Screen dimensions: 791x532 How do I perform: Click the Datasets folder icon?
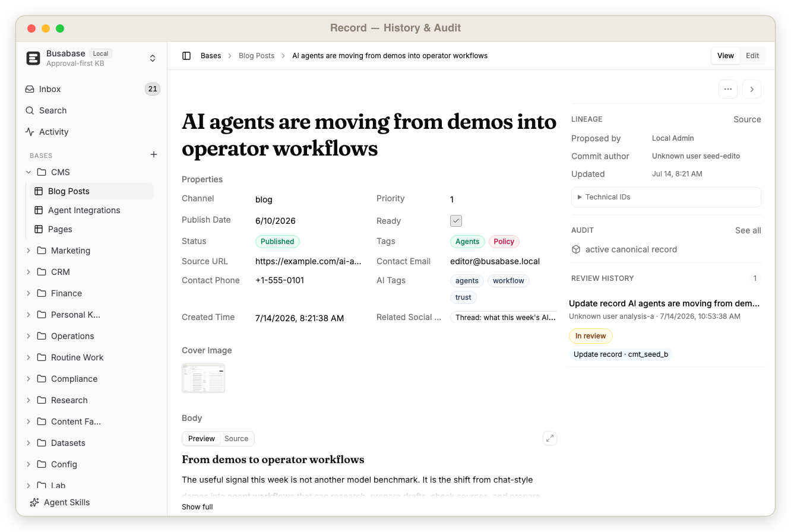[x=42, y=443]
